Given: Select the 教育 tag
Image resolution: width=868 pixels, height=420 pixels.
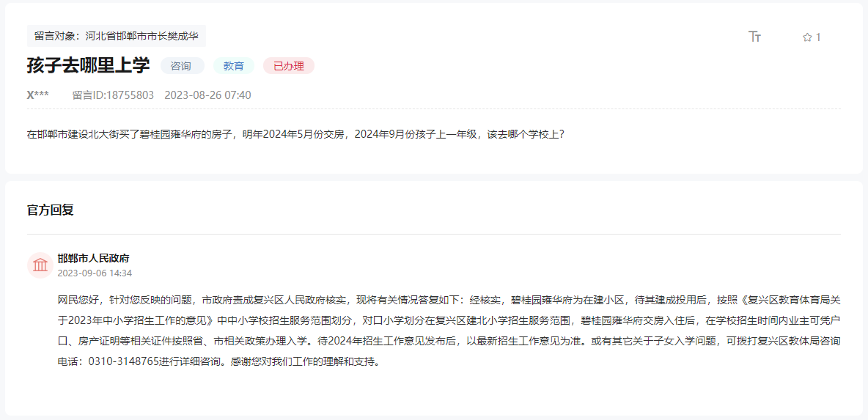Looking at the screenshot, I should (234, 66).
